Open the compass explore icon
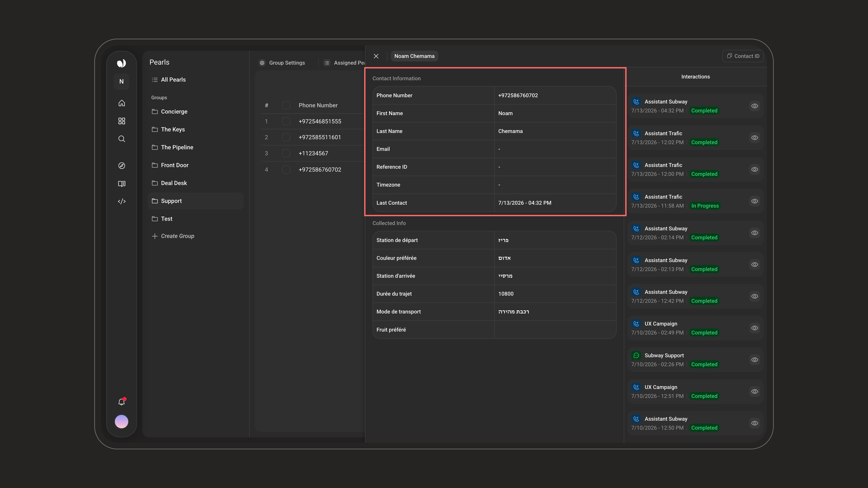This screenshot has height=488, width=868. tap(122, 166)
